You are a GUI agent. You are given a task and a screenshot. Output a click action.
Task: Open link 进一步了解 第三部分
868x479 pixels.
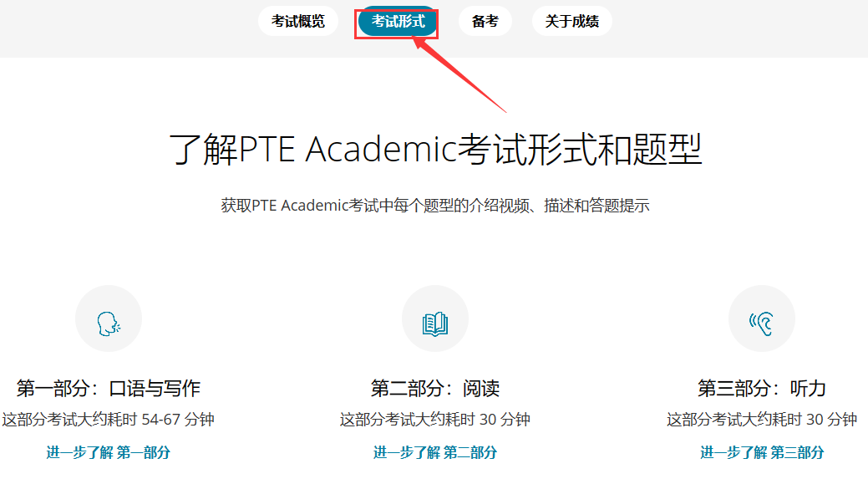[762, 452]
